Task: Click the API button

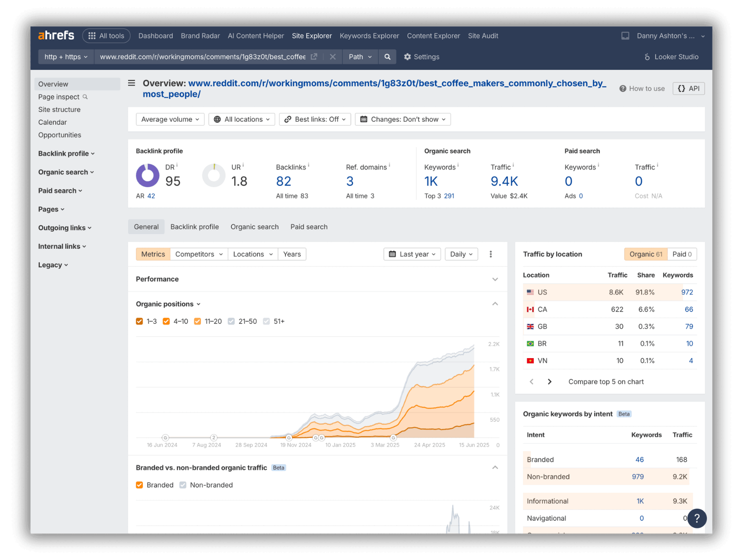Action: 689,88
